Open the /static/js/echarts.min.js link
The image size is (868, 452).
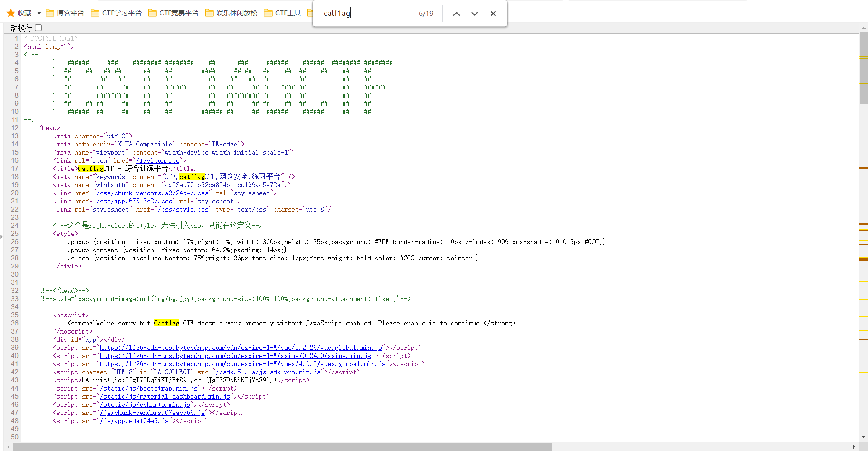(x=145, y=405)
